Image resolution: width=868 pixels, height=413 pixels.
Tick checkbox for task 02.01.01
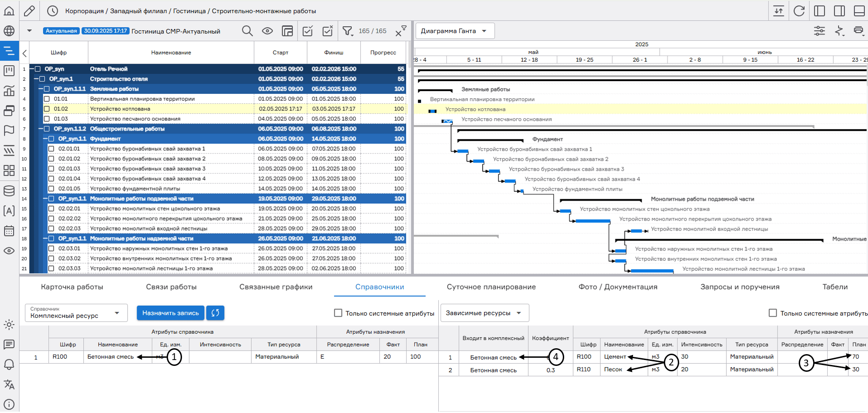click(51, 149)
